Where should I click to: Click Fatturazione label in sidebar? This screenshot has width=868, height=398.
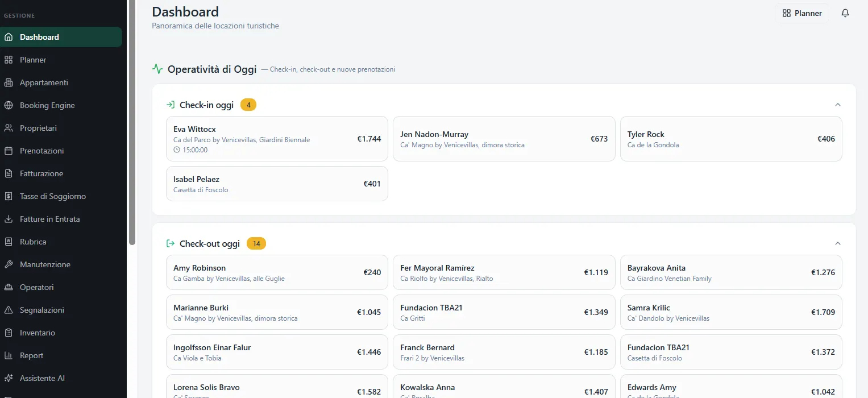[41, 173]
